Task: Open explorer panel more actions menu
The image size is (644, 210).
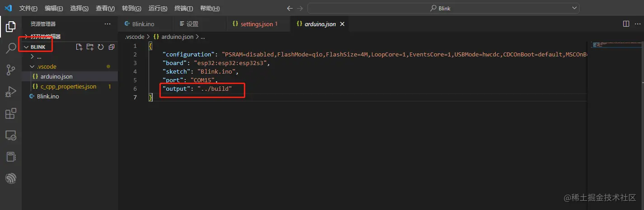Action: pos(107,24)
